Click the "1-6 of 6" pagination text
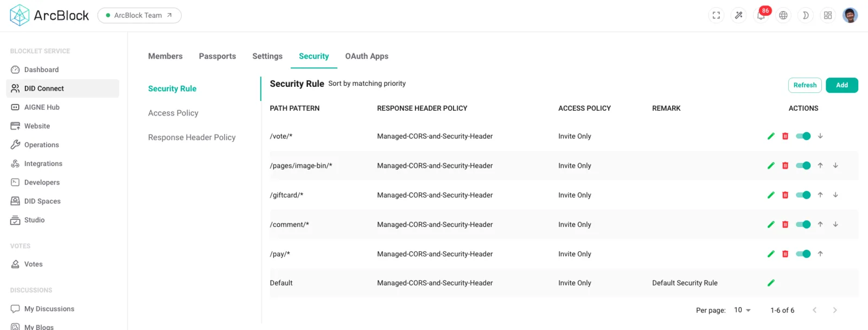 [x=782, y=310]
